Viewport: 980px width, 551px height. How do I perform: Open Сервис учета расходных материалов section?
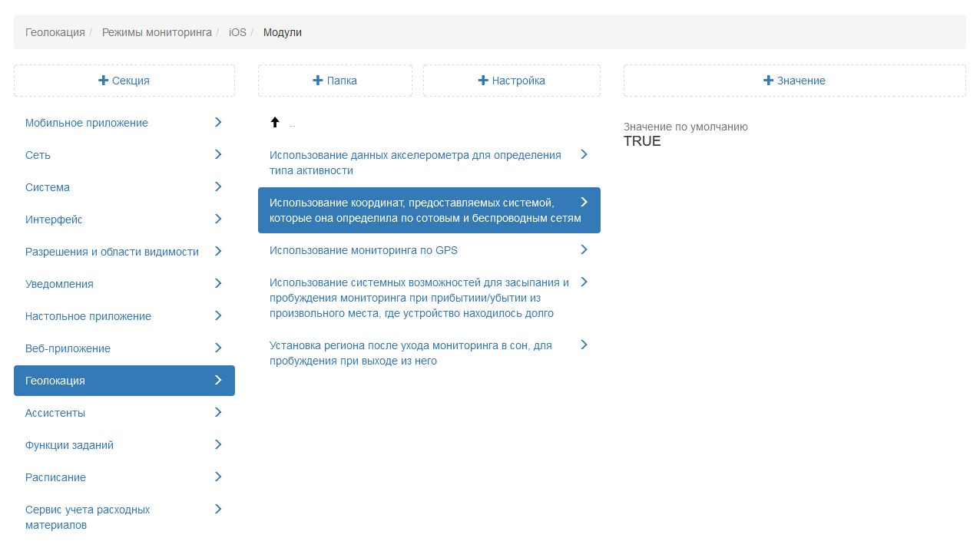pos(88,517)
